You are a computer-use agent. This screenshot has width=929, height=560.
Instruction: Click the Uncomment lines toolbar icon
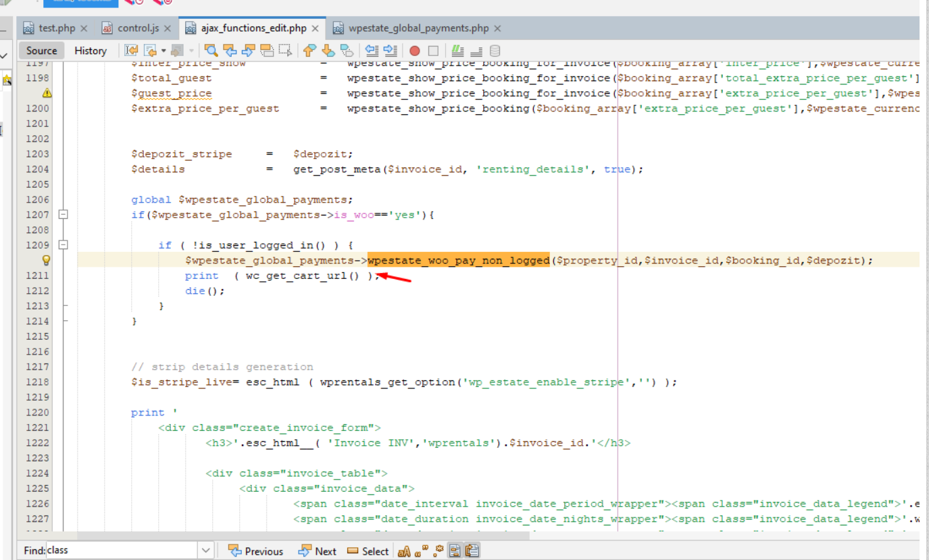[476, 51]
